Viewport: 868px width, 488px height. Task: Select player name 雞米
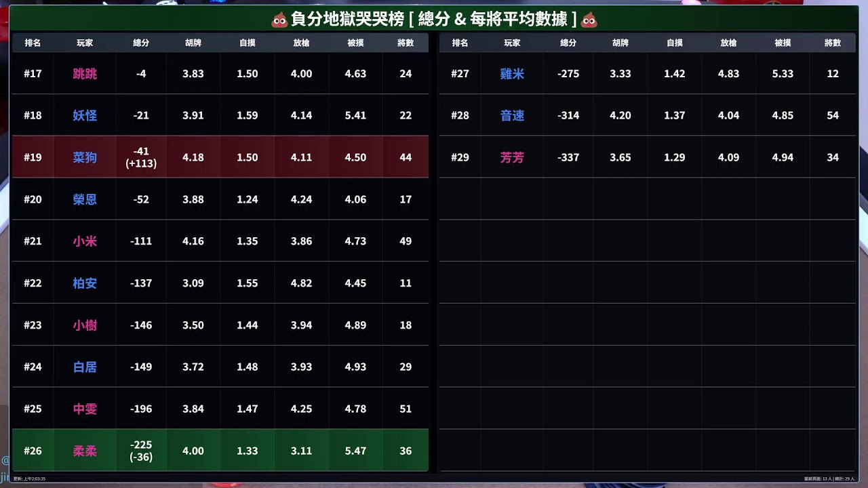coord(512,74)
